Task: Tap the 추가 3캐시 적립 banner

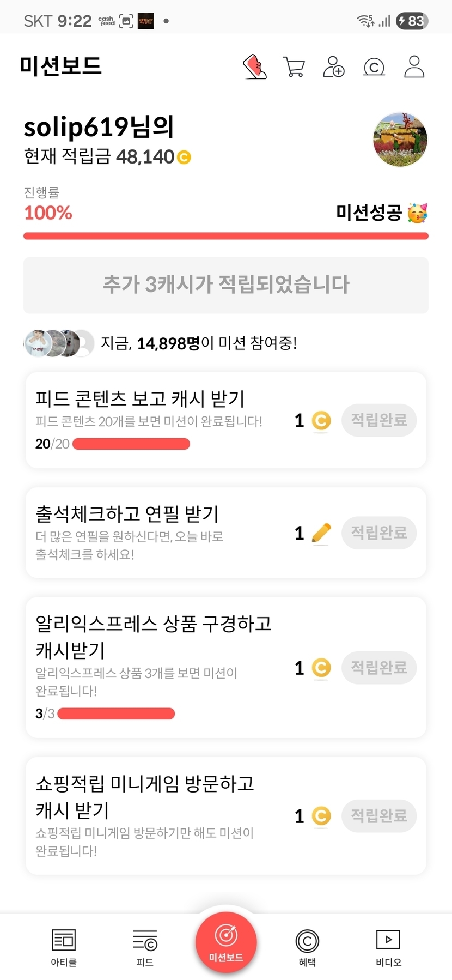Action: 226,285
